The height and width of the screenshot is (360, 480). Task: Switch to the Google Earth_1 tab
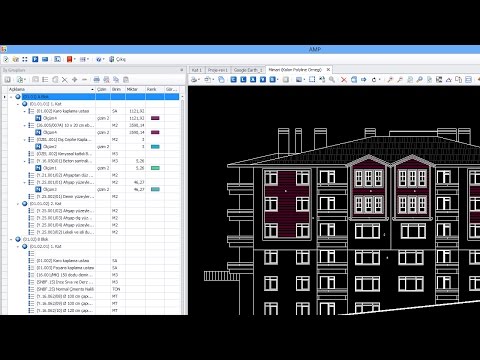248,70
